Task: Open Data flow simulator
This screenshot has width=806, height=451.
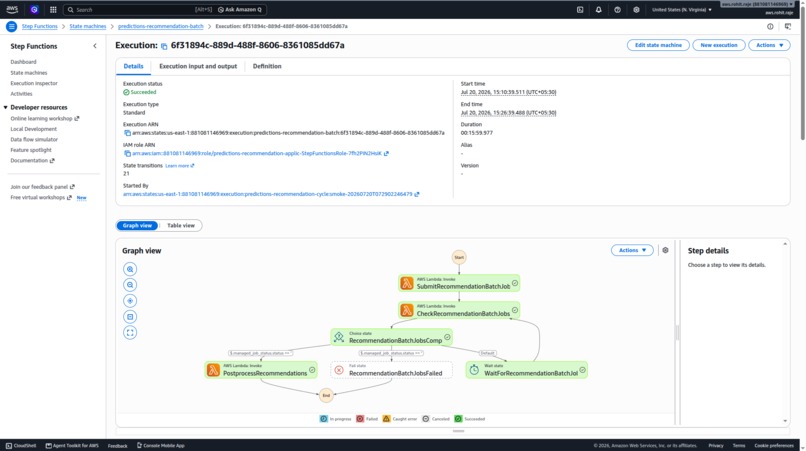Action: pyautogui.click(x=34, y=139)
